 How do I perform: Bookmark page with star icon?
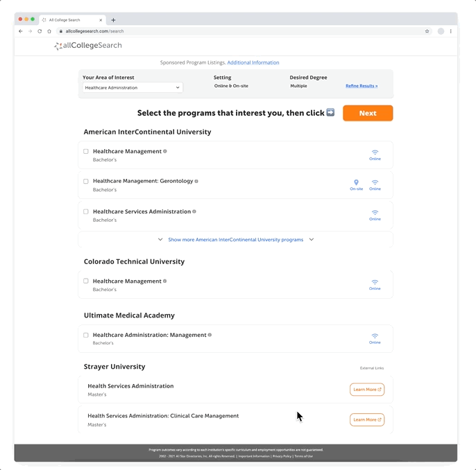pos(427,31)
